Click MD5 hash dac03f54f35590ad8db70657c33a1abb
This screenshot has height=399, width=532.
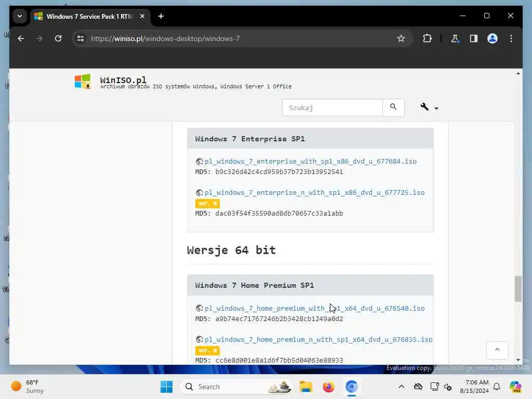[x=279, y=214]
